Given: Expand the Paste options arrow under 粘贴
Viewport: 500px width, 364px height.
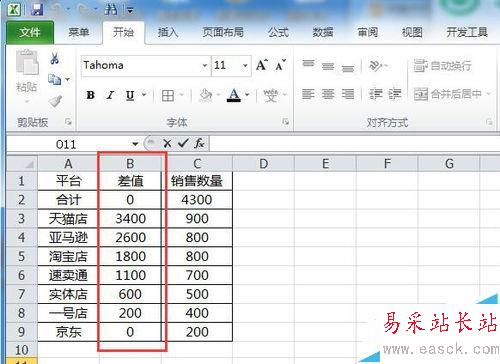Looking at the screenshot, I should pyautogui.click(x=27, y=101).
